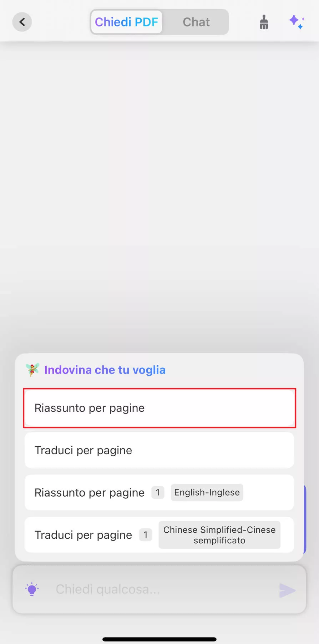The height and width of the screenshot is (644, 319).
Task: Choose the plain Traduci per pagine option
Action: [159, 450]
